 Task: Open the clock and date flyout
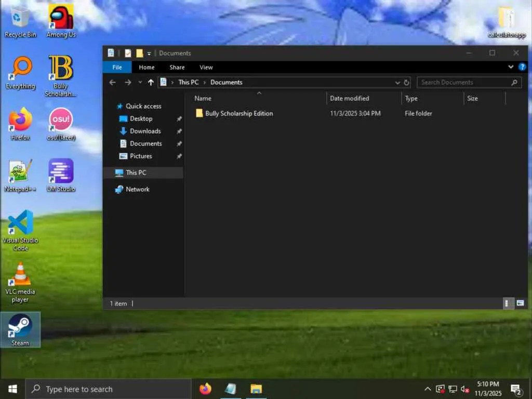point(488,389)
